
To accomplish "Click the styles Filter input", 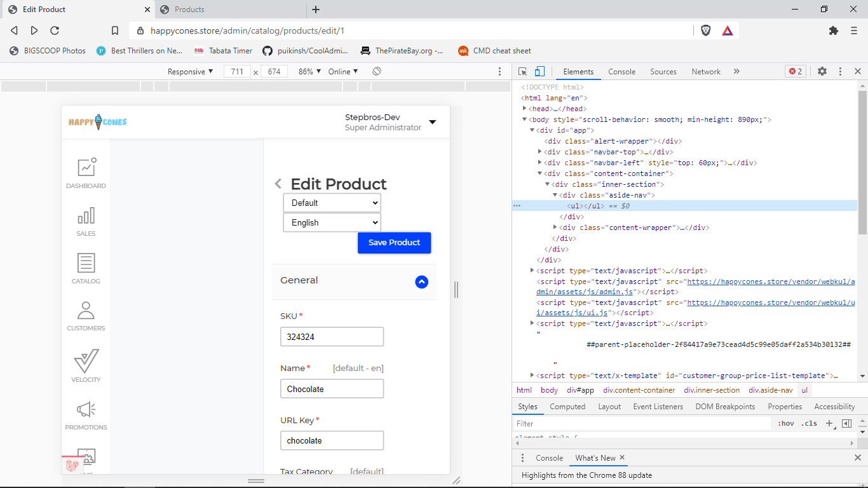I will click(x=642, y=423).
